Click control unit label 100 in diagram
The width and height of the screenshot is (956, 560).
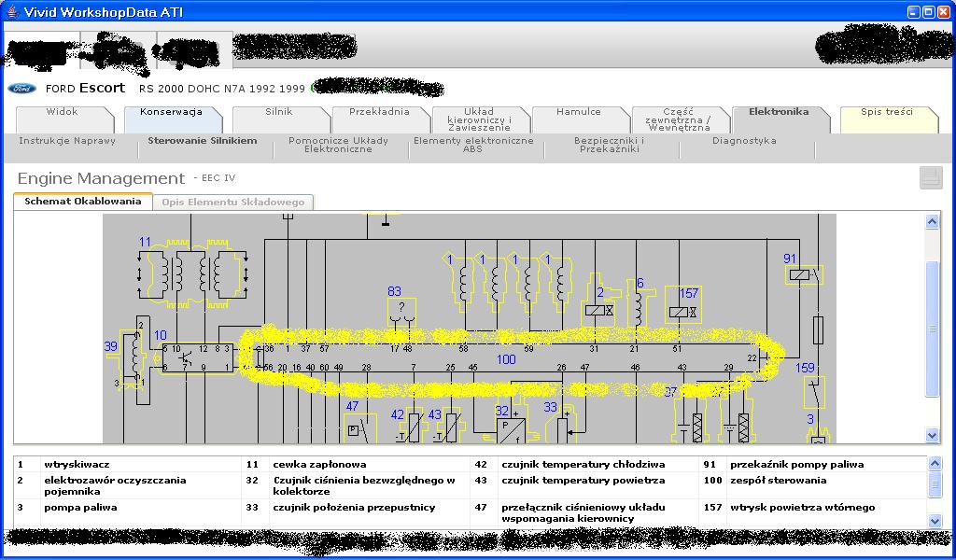tap(505, 359)
